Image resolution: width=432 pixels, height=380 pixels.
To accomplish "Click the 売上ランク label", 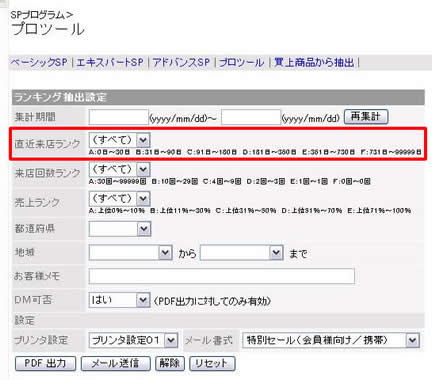I will click(x=37, y=202).
